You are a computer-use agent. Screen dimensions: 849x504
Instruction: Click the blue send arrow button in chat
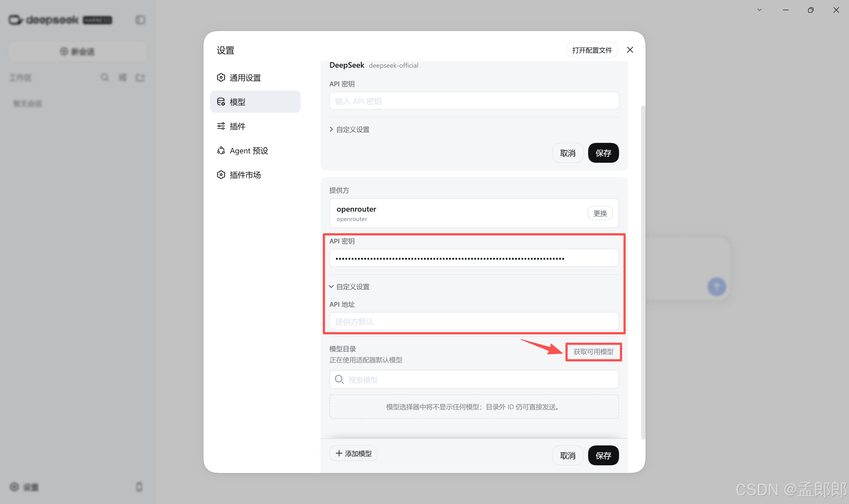pos(717,287)
